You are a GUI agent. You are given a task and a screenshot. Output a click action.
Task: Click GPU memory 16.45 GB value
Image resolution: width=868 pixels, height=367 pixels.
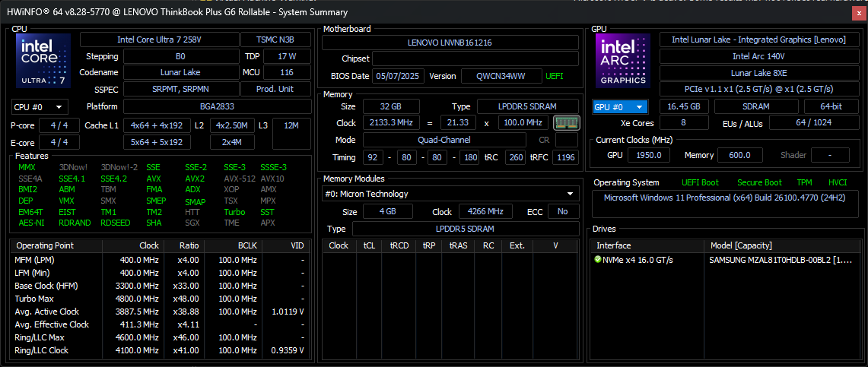click(684, 106)
